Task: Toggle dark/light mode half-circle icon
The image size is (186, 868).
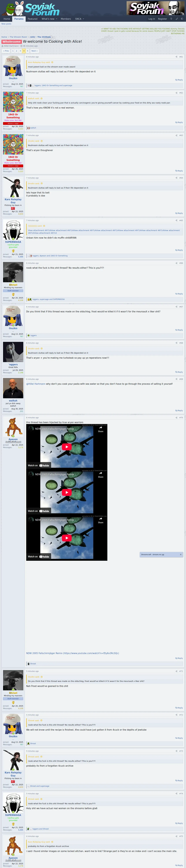Action: click(x=182, y=19)
